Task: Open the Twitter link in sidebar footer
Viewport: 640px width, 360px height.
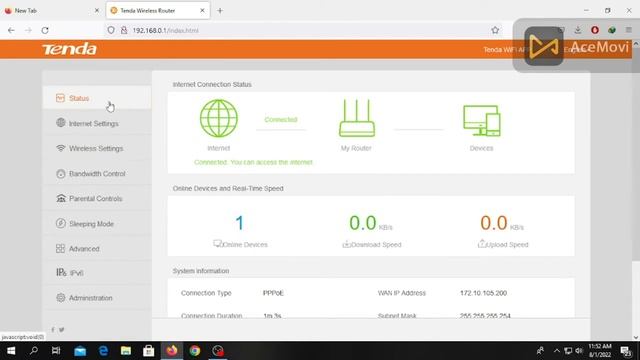Action: (x=62, y=330)
